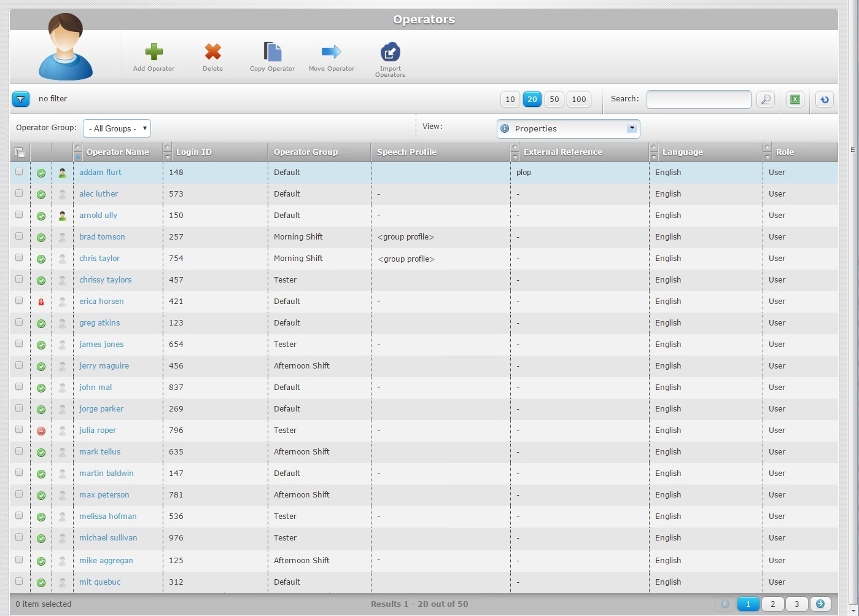Viewport: 859px width, 616px height.
Task: Click the refresh icon beside Excel export
Action: (x=825, y=99)
